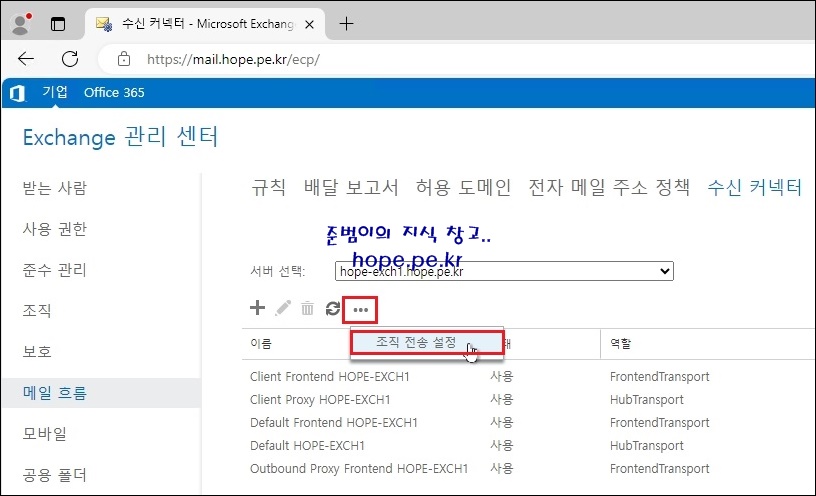Focus the address bar showing mail.hope.pe.kr/ecp/
The width and height of the screenshot is (816, 496).
click(233, 59)
